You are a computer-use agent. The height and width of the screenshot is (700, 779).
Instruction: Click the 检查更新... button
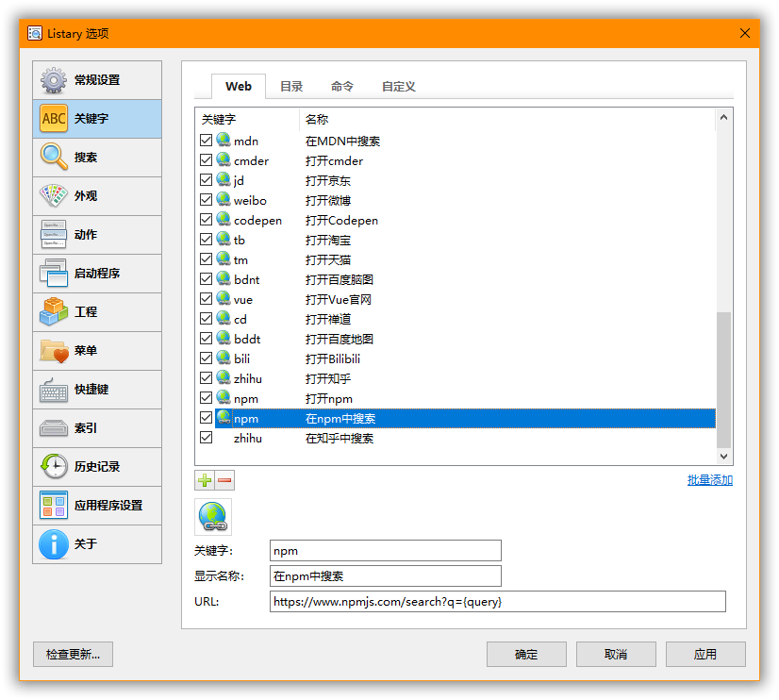coord(73,655)
